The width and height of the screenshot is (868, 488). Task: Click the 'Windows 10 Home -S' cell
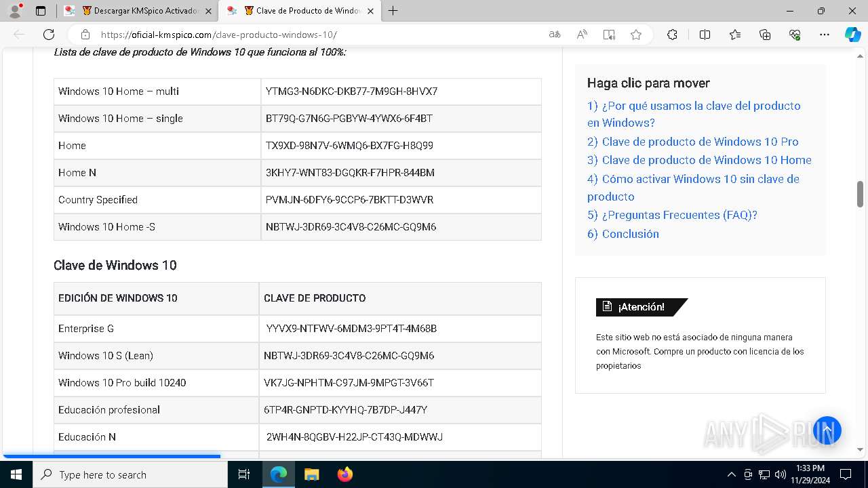click(x=157, y=227)
